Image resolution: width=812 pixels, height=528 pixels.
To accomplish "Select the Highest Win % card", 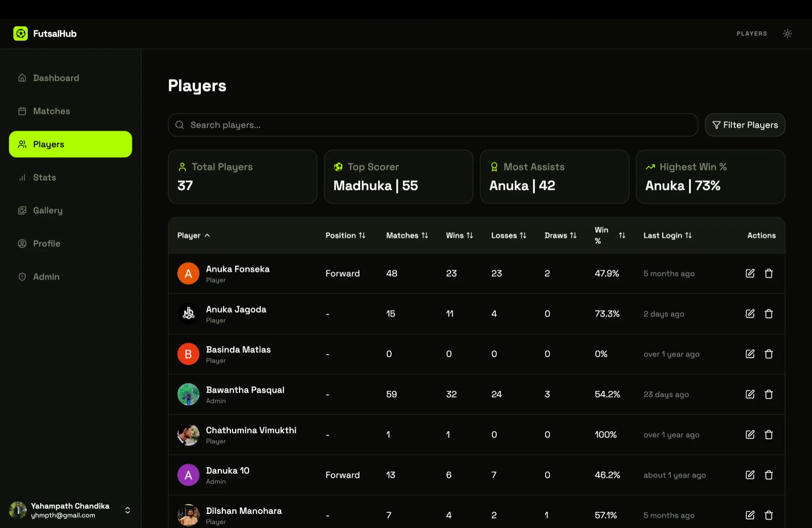I will pyautogui.click(x=710, y=177).
